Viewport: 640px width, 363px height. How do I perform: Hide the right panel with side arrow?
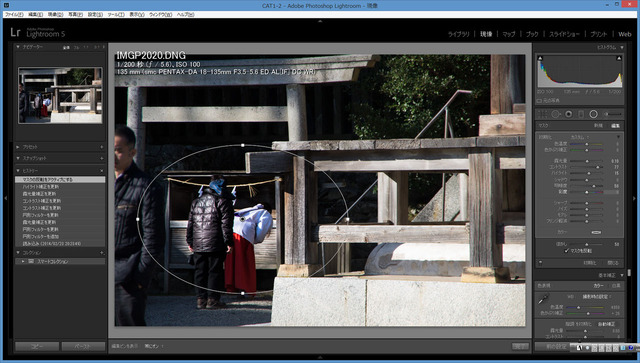[x=635, y=198]
